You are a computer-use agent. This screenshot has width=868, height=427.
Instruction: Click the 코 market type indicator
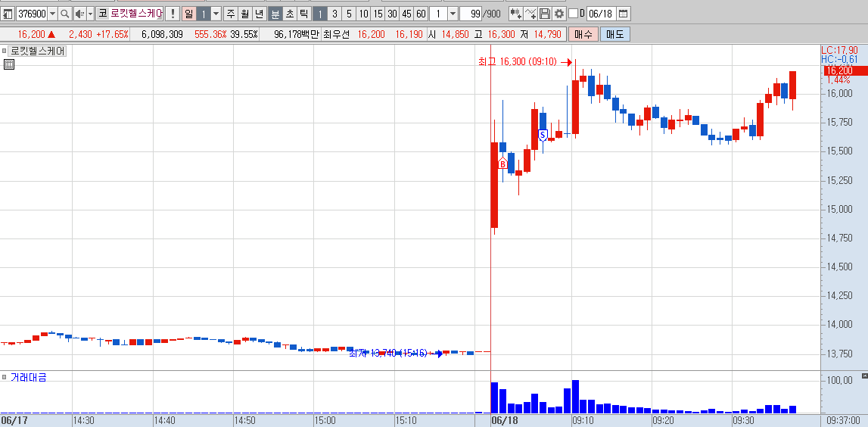click(x=102, y=14)
